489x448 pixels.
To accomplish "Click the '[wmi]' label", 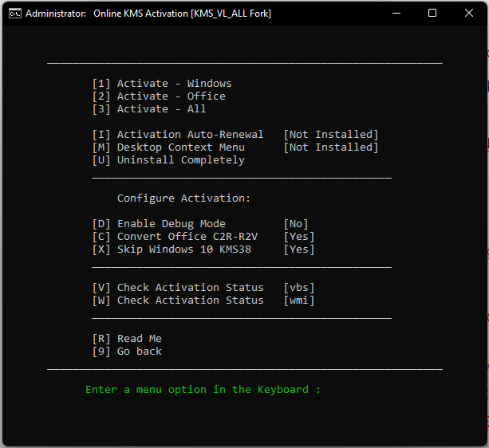I will click(x=299, y=301).
